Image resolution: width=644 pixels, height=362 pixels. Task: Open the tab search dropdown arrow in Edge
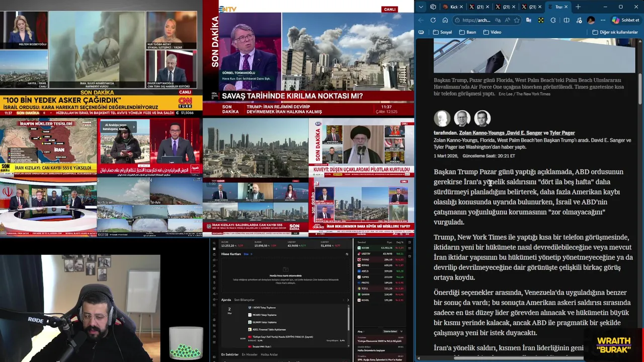click(x=421, y=7)
